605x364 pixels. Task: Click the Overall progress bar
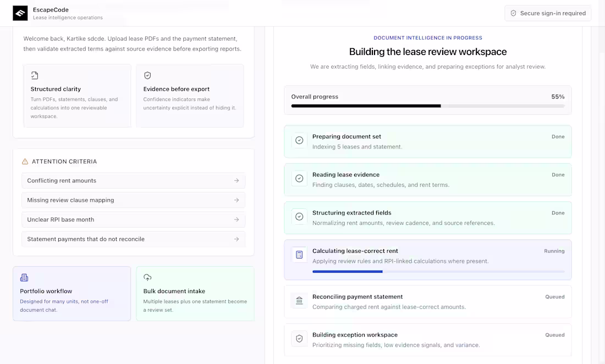[428, 106]
